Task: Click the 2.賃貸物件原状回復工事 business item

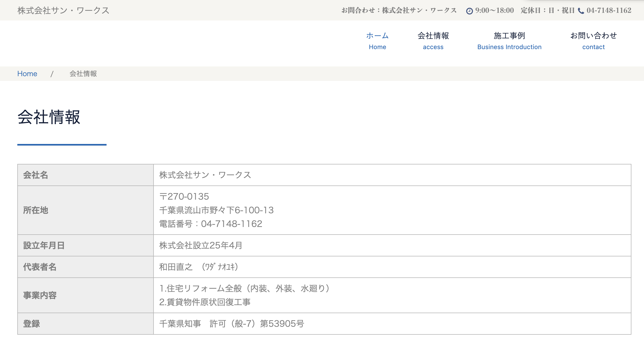Action: [x=205, y=302]
